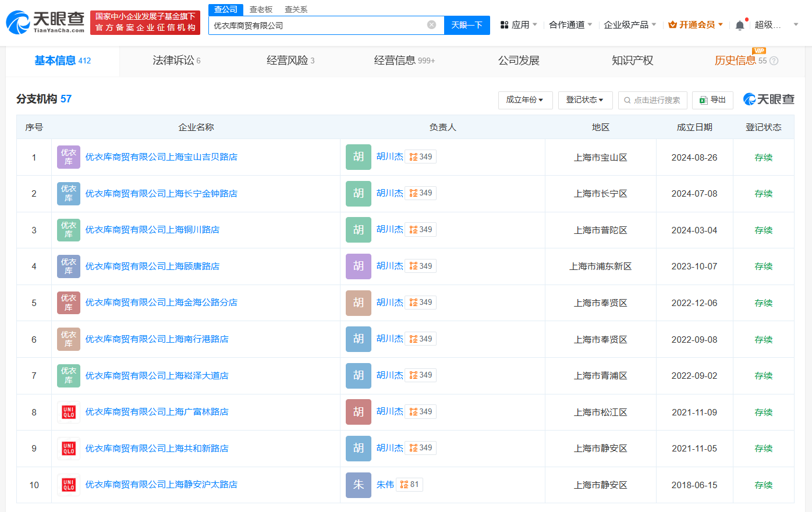Switch to the 法律诉讼 tab
This screenshot has height=512, width=812.
(176, 61)
